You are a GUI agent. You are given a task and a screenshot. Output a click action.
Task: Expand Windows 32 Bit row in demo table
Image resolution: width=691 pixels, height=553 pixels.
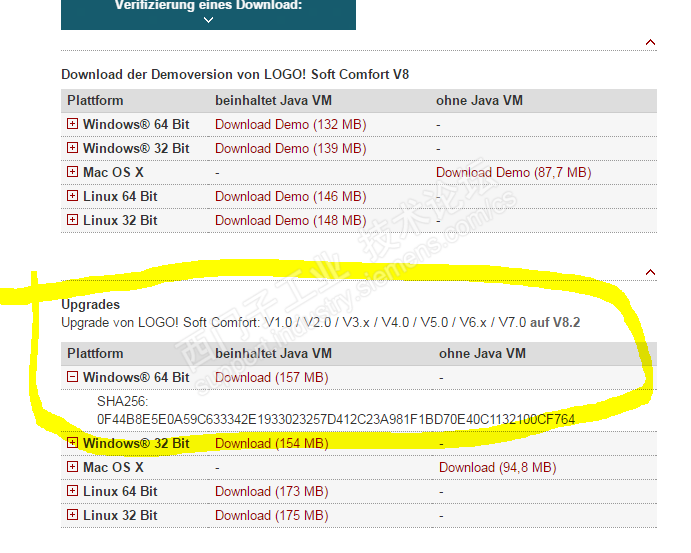click(x=72, y=148)
